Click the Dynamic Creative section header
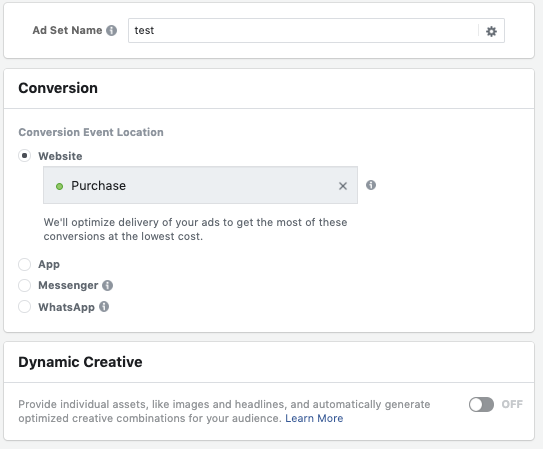This screenshot has height=449, width=543. pos(80,362)
